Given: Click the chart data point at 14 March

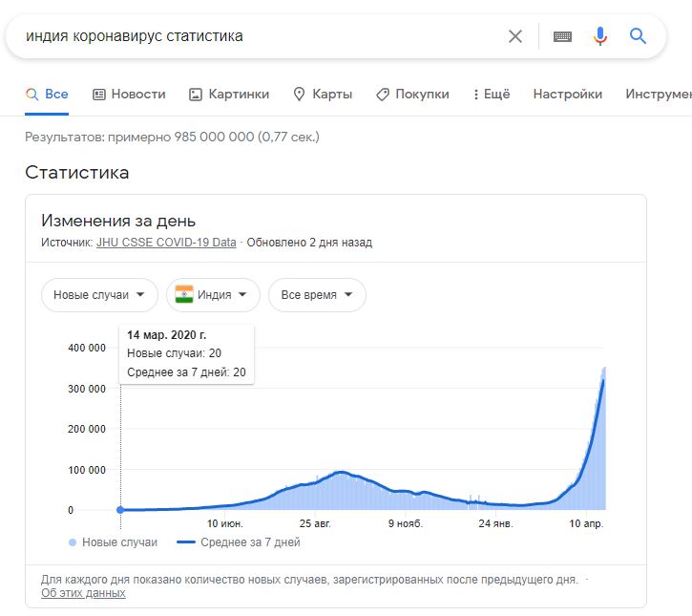Looking at the screenshot, I should [x=120, y=510].
